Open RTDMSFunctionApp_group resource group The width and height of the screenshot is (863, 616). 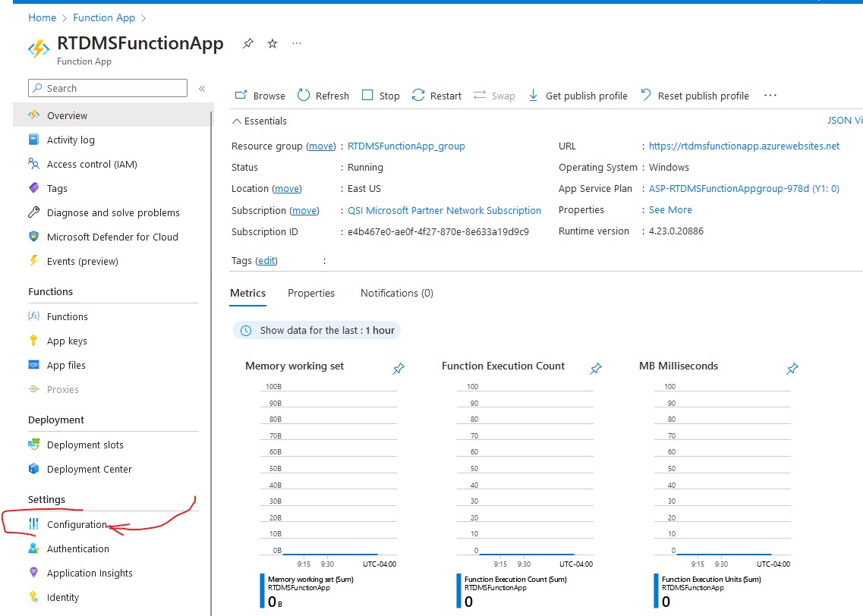(x=406, y=146)
